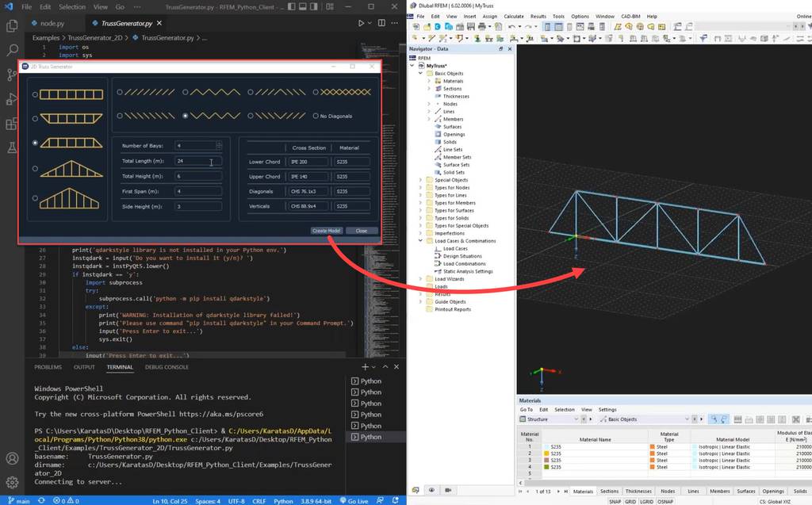Open the main branch indicator in the status bar
This screenshot has height=505, width=812.
19,501
